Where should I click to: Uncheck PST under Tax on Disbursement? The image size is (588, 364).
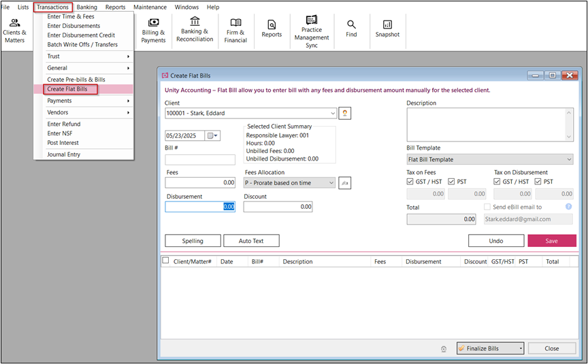coord(538,182)
